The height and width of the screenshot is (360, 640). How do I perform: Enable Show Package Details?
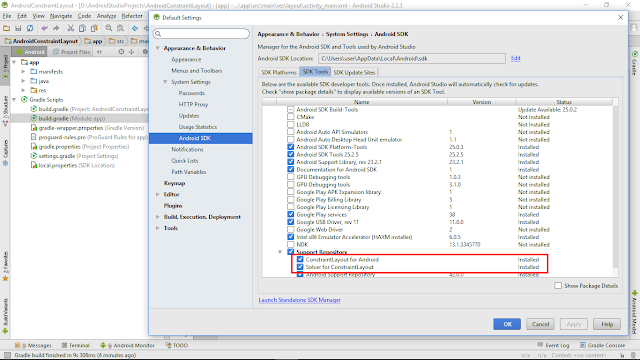click(x=558, y=286)
